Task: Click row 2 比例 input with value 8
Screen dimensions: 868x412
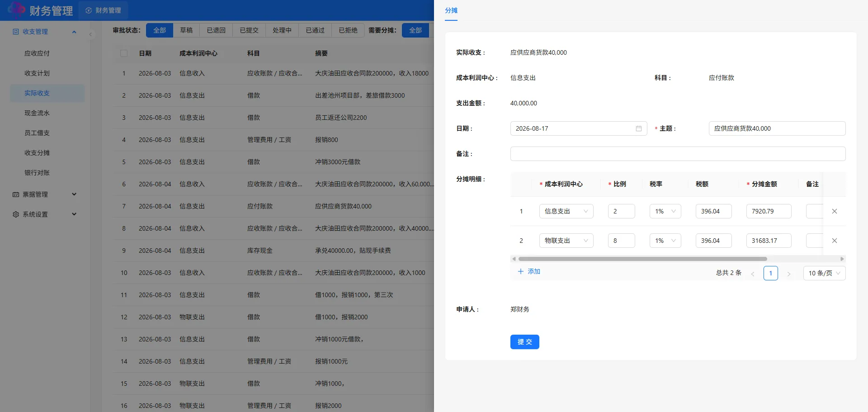Action: 621,241
